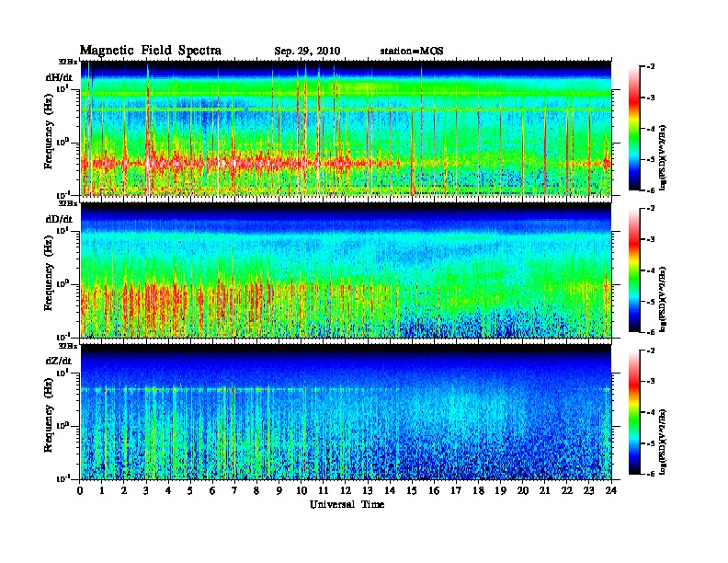The image size is (728, 563).
Task: Click hour 18 on the time axis
Action: pyautogui.click(x=478, y=491)
